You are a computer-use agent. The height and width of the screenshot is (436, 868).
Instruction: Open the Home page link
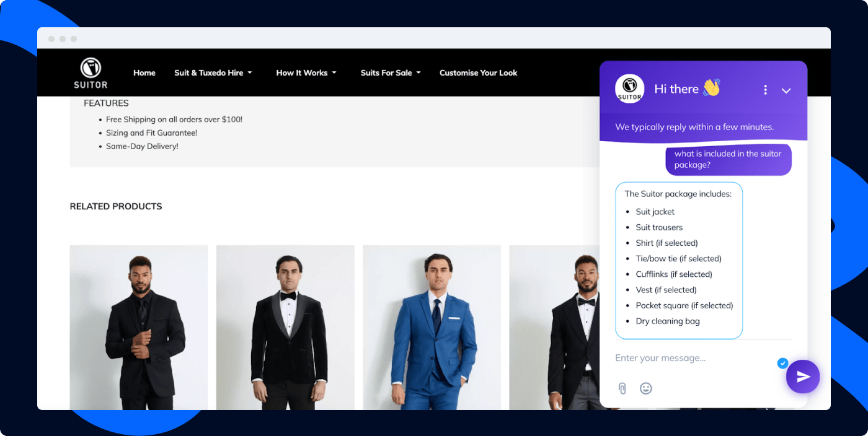(144, 73)
